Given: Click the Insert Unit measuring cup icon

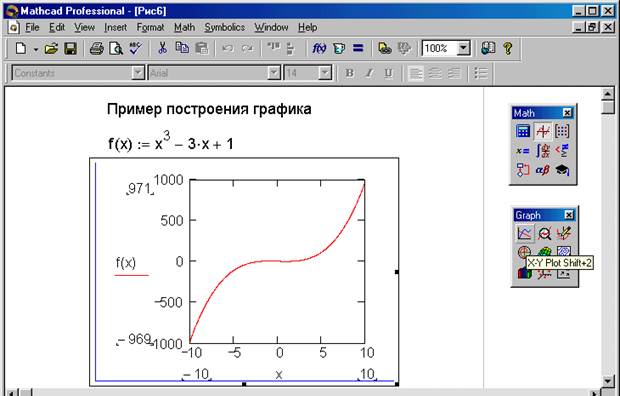Looking at the screenshot, I should 339,49.
